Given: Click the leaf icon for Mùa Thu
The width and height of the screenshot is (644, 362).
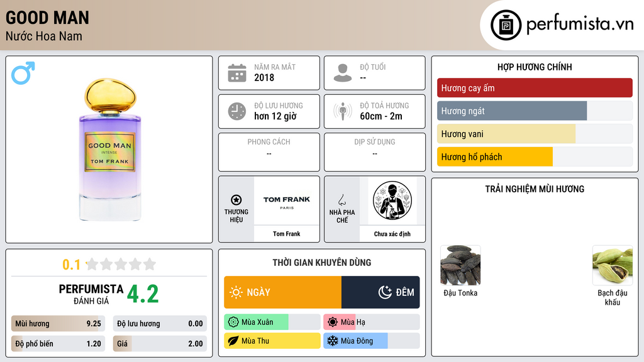Looking at the screenshot, I should tap(233, 341).
